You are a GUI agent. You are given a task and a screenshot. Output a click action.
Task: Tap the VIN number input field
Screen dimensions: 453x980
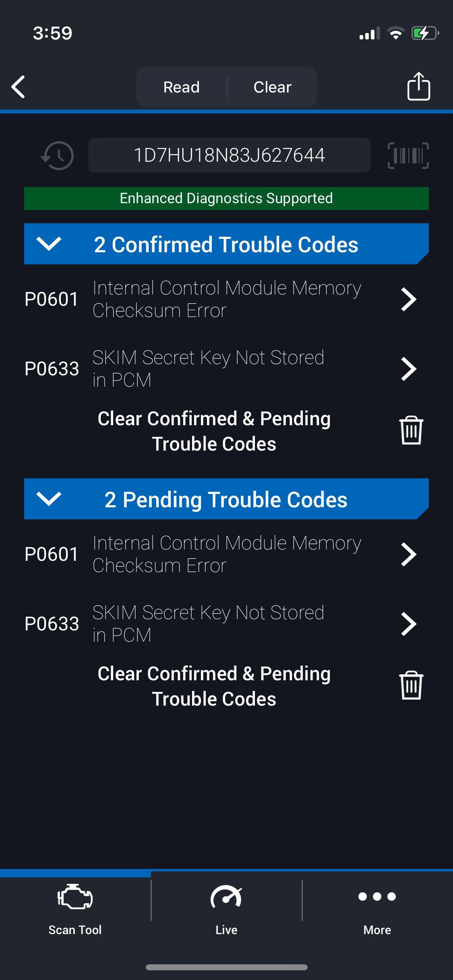coord(230,155)
